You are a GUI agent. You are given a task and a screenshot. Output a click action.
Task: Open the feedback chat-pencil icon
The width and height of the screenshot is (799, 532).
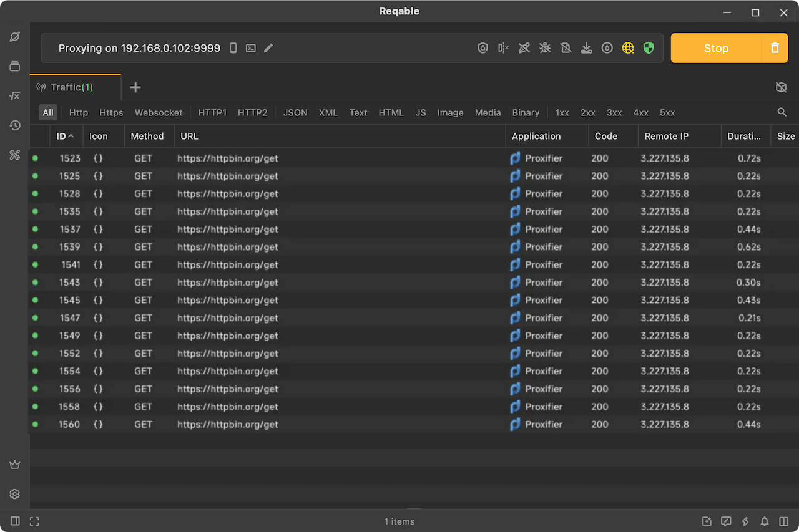click(x=726, y=521)
